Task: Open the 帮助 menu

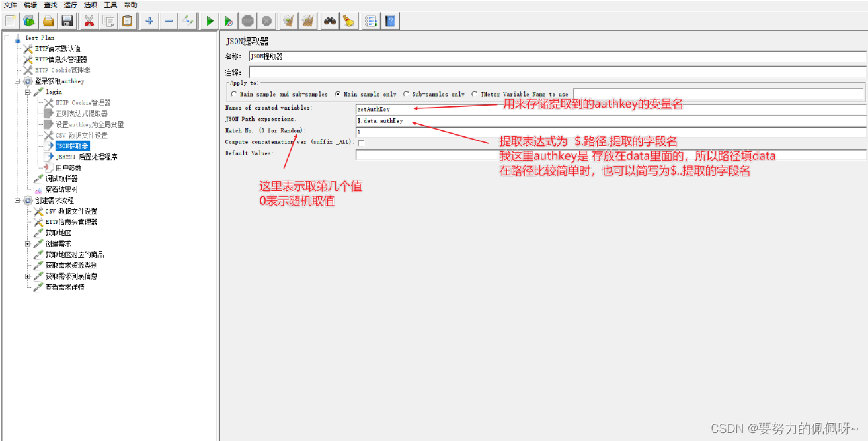Action: tap(130, 5)
